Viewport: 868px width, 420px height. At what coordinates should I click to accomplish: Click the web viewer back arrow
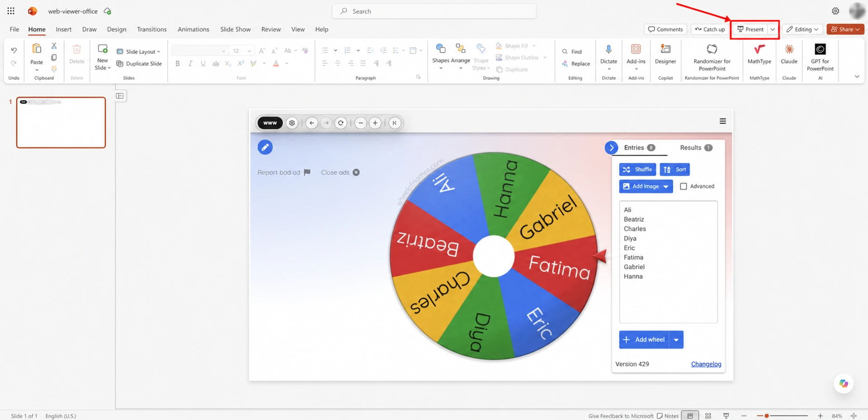311,123
